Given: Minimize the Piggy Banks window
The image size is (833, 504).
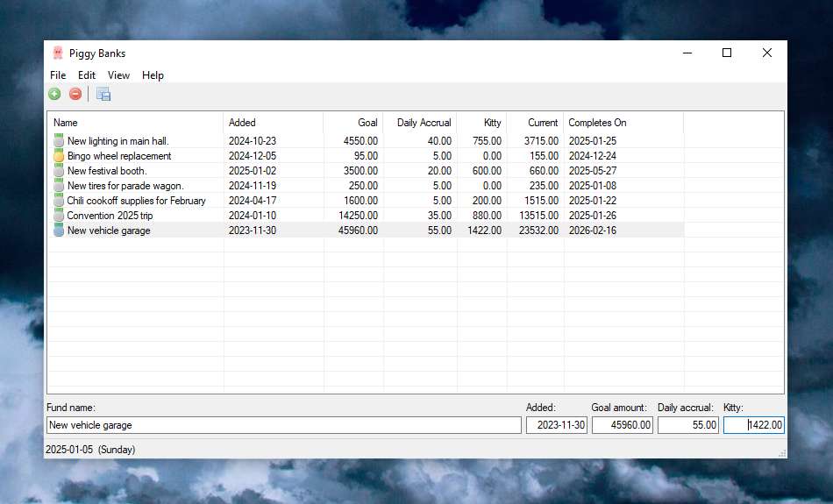Looking at the screenshot, I should (687, 53).
